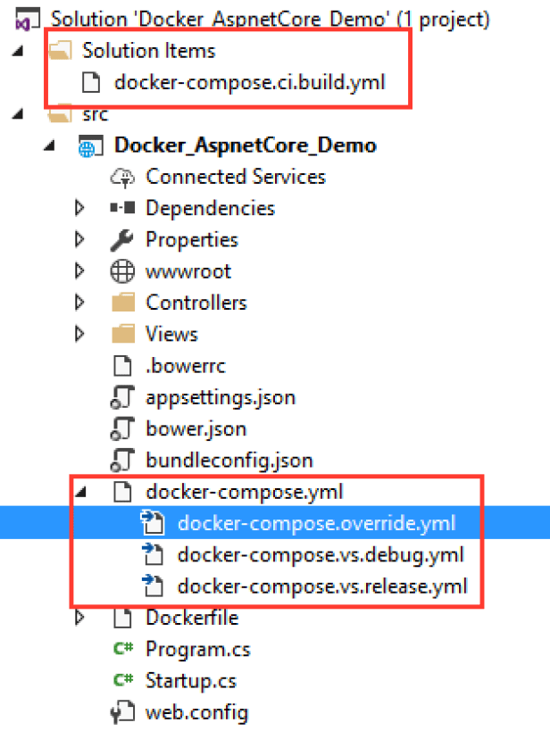This screenshot has width=550, height=756.
Task: Click the docker-compose.override.yml nested file icon
Action: [154, 523]
